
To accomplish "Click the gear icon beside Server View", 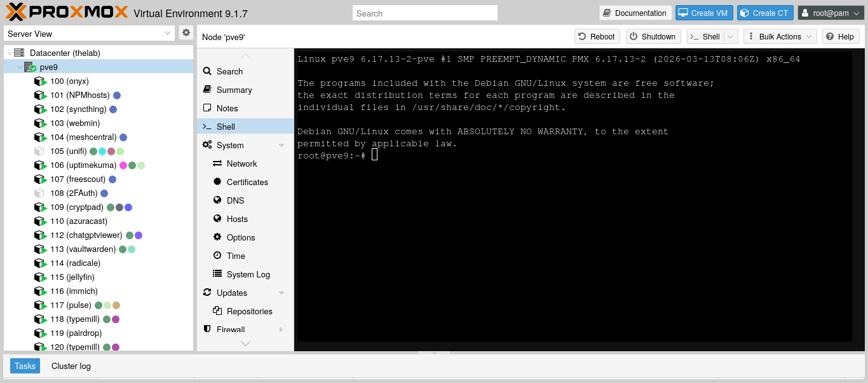I will 186,33.
